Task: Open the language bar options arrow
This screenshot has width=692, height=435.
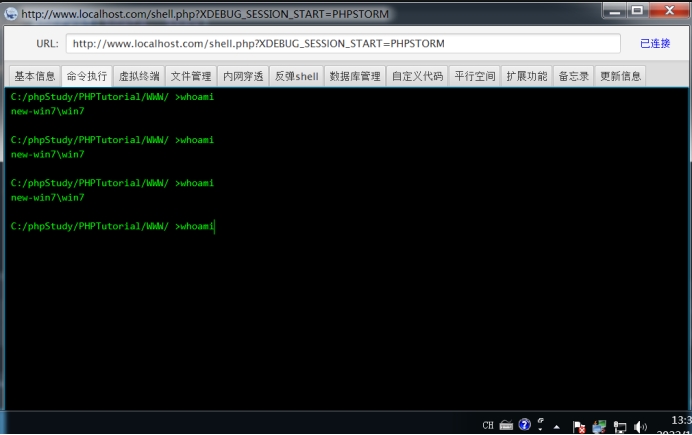Action: click(x=541, y=430)
